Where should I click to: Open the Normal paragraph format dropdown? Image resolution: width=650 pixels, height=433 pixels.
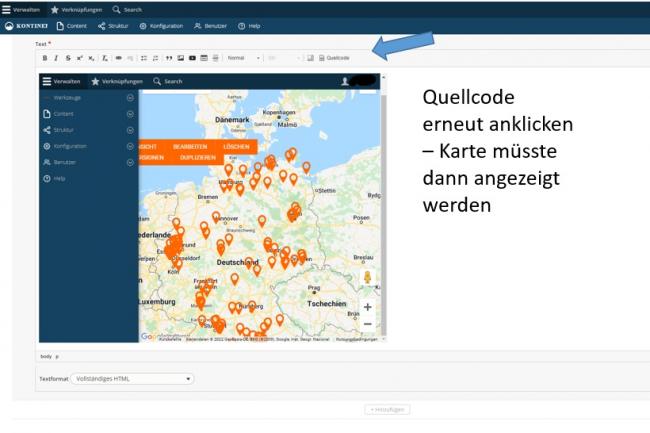(244, 58)
